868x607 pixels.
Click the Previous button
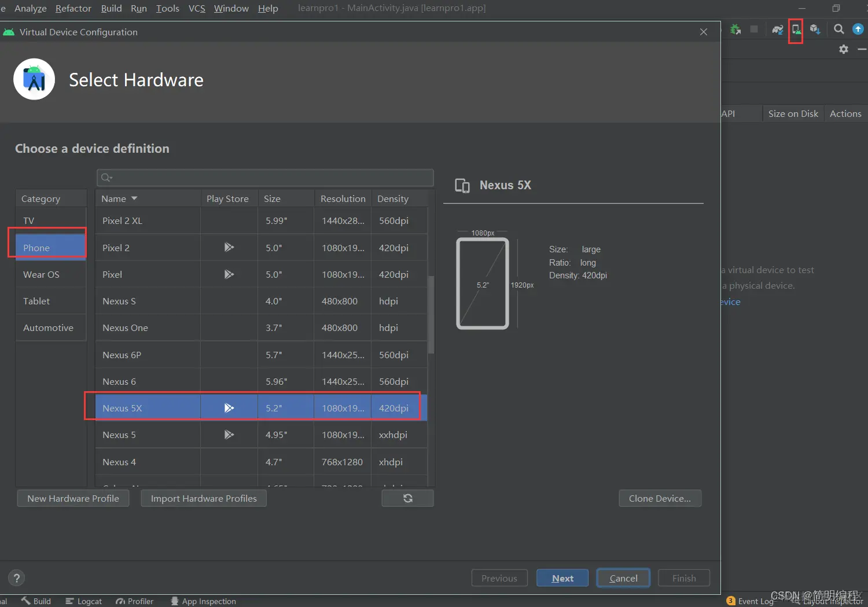499,578
